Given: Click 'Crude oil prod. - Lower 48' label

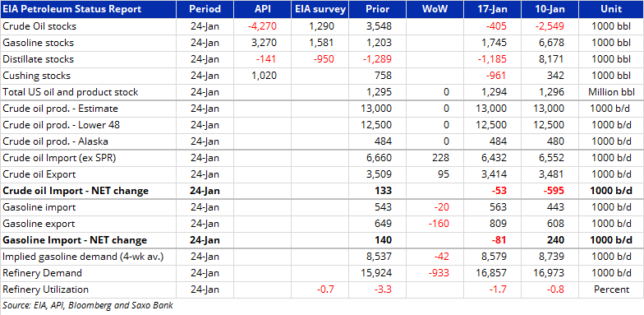Looking at the screenshot, I should [61, 125].
